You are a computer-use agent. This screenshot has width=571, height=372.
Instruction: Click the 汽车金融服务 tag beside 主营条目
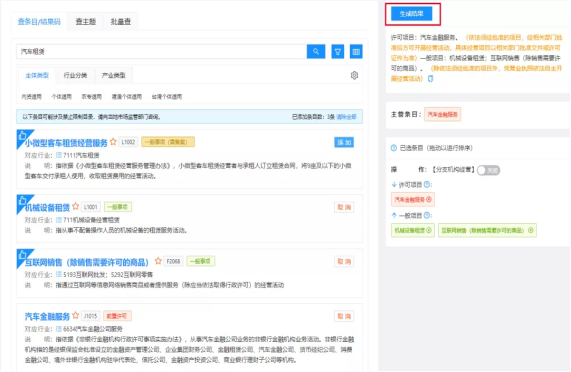(x=442, y=114)
